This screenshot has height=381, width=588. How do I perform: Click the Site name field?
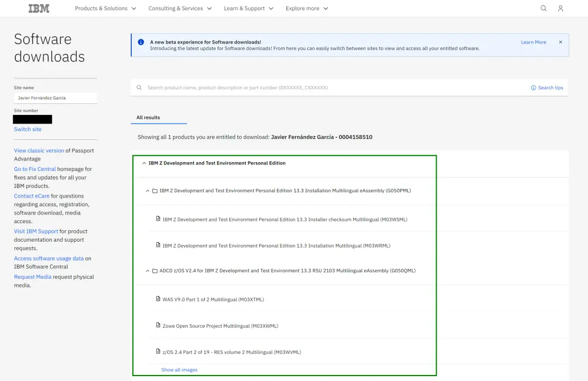56,98
